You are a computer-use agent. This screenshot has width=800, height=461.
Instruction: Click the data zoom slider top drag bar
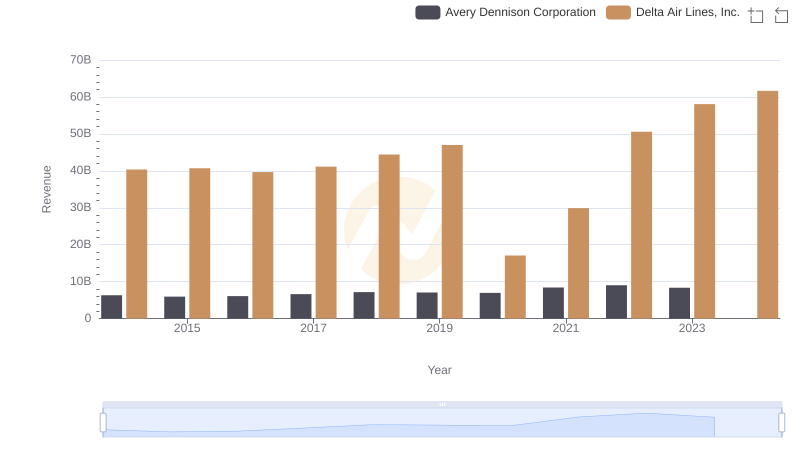[x=442, y=404]
